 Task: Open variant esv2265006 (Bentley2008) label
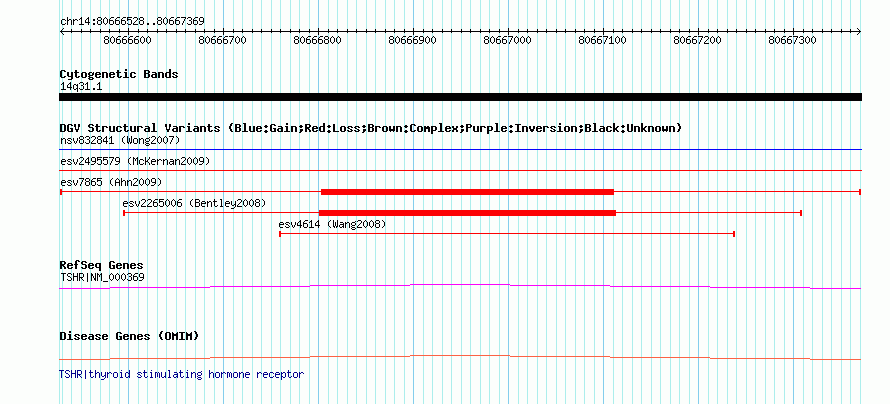[x=194, y=203]
